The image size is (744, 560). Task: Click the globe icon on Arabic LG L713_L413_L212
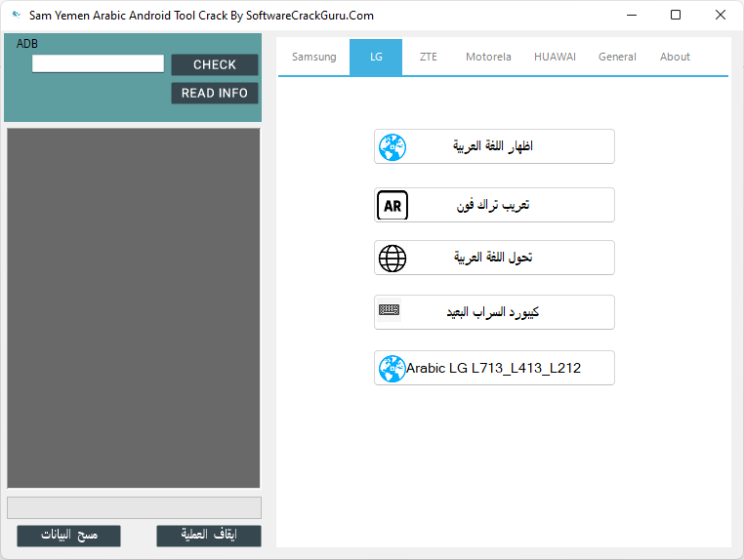click(x=393, y=369)
